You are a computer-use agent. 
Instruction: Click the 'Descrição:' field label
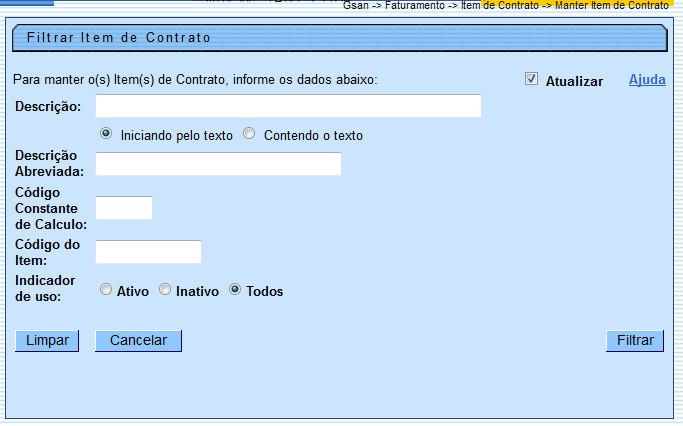pos(49,107)
